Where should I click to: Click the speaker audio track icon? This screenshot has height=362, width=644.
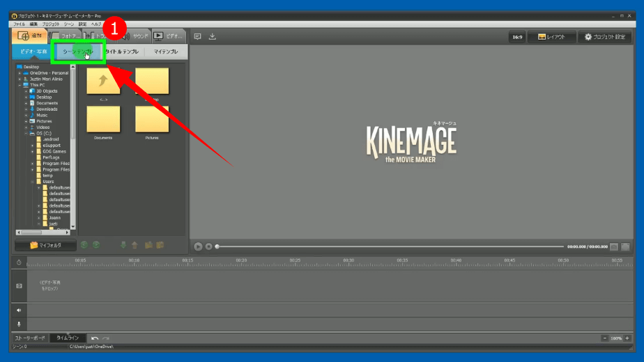19,310
